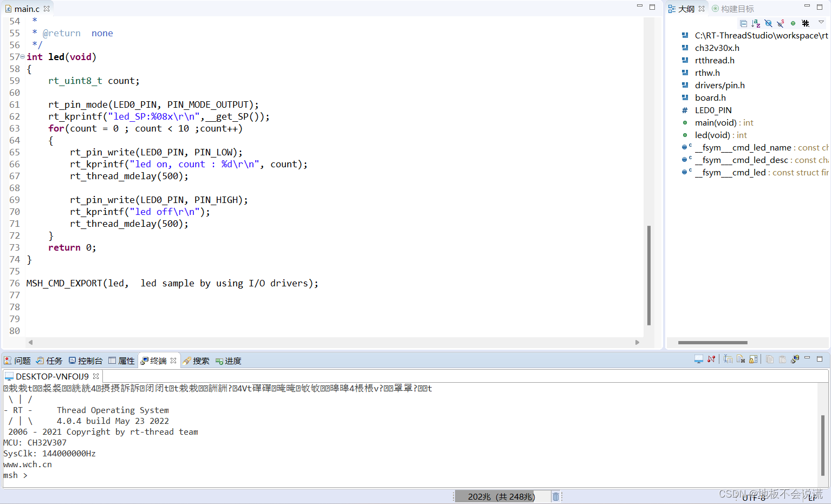The image size is (831, 504).
Task: Select the main.c editor tab
Action: [x=27, y=9]
